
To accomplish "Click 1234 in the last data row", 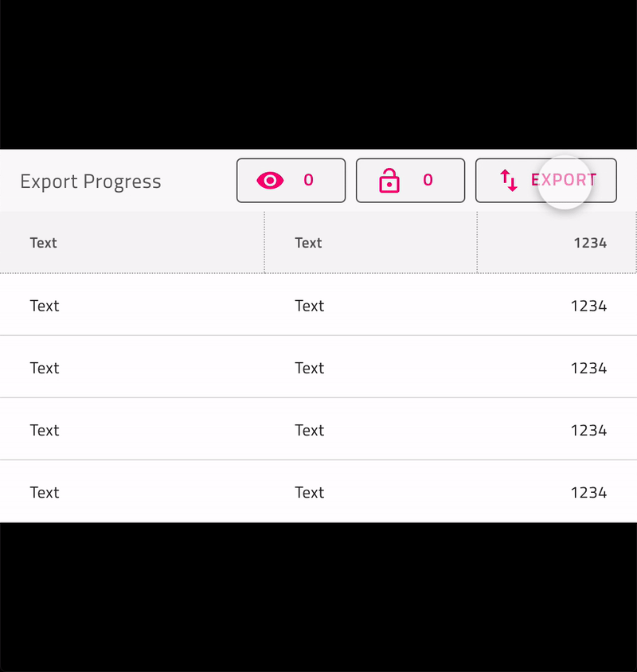I will 588,492.
